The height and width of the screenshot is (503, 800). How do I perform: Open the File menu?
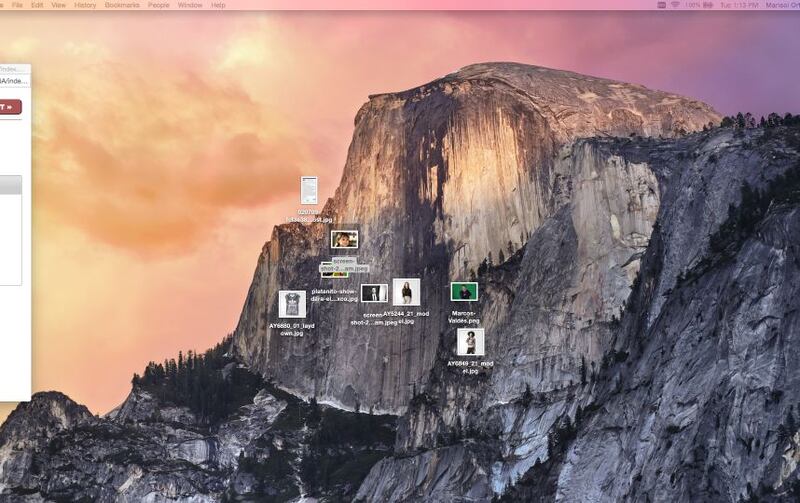click(17, 5)
